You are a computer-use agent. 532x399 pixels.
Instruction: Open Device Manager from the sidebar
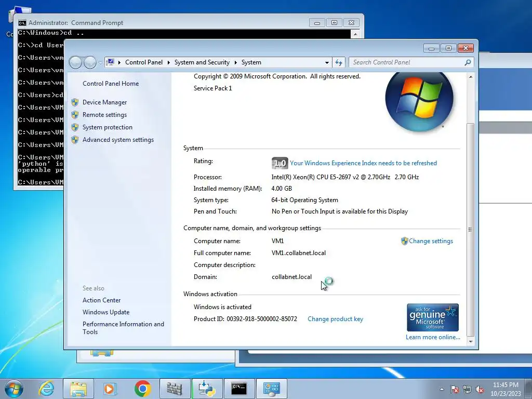tap(104, 102)
